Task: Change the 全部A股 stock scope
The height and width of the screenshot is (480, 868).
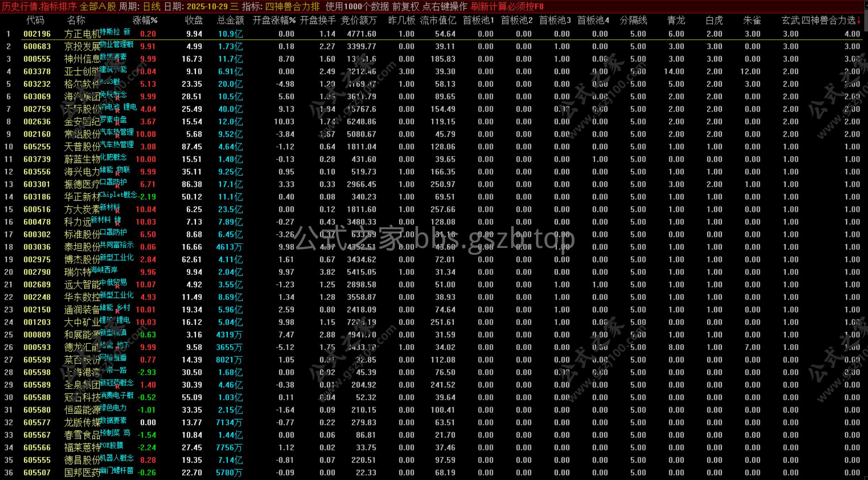Action: 98,6
